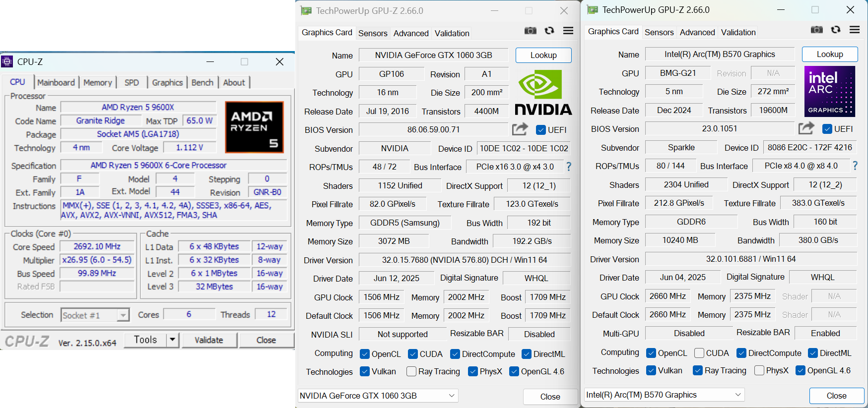The height and width of the screenshot is (408, 868).
Task: Click CPU-Z Level 3 cache value 32 MBytes
Action: pyautogui.click(x=214, y=287)
